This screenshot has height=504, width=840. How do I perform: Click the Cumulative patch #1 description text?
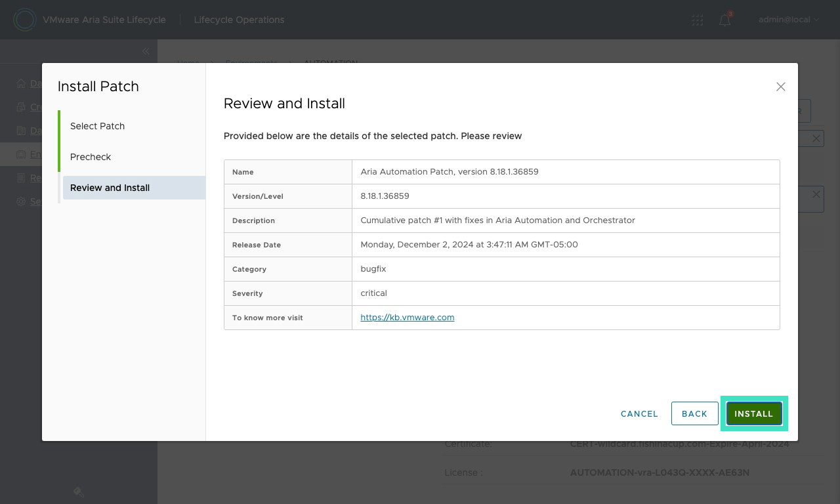pos(497,220)
